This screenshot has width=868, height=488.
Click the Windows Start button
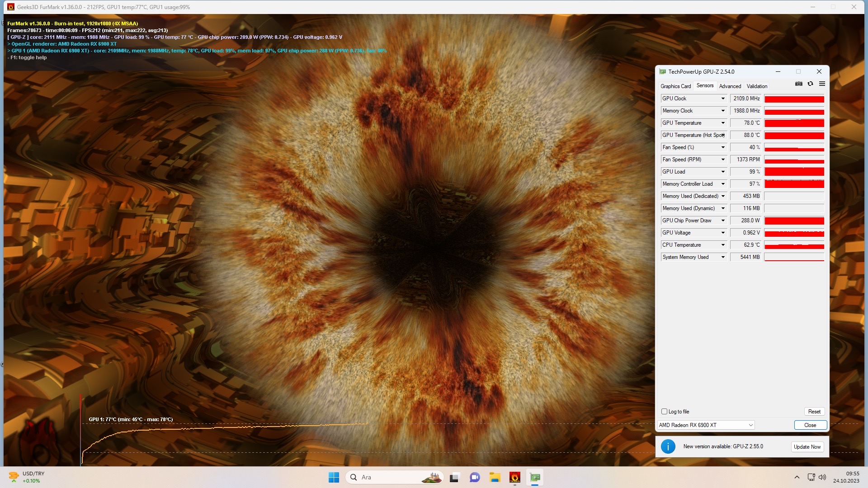click(x=334, y=477)
